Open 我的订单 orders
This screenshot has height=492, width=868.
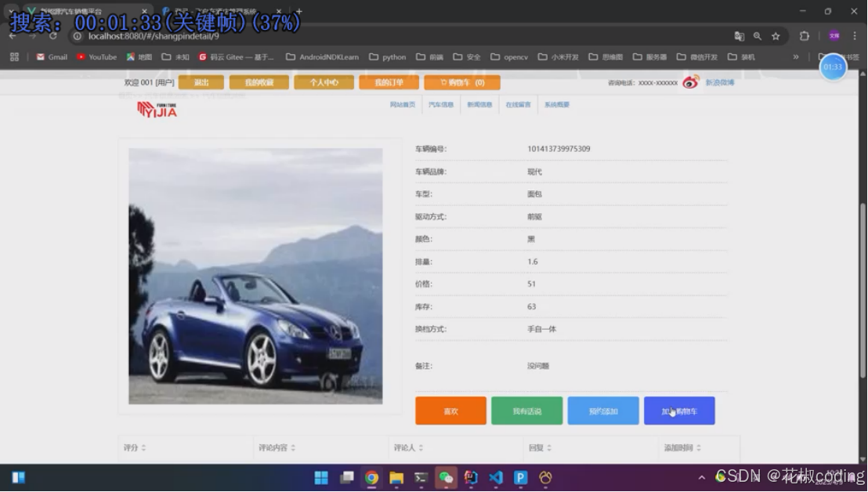(x=389, y=82)
